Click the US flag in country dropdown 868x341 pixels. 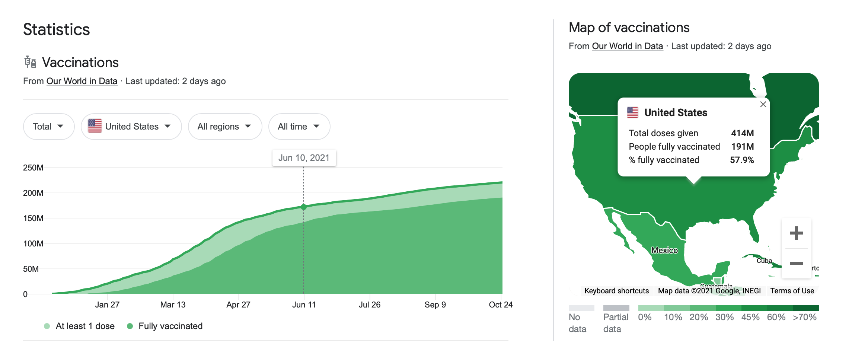[x=95, y=126]
